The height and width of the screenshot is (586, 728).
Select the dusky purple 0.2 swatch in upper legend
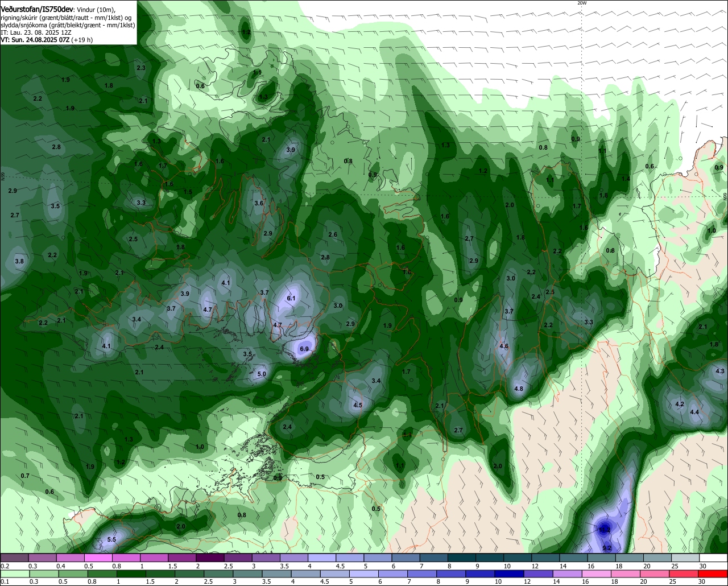14,558
